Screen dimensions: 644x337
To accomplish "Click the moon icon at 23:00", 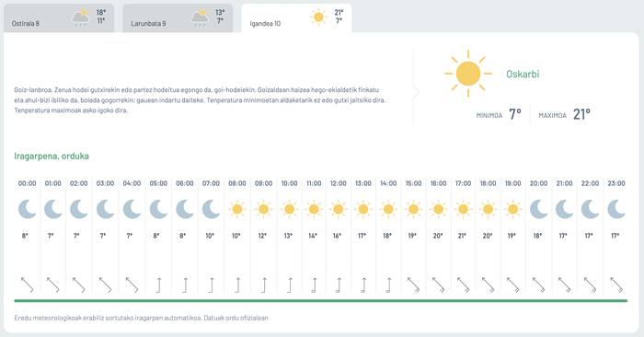I will (616, 209).
